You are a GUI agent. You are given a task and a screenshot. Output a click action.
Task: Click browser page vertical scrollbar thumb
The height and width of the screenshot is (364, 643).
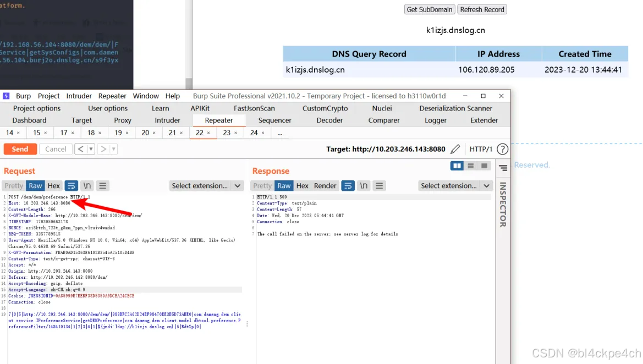(x=189, y=84)
